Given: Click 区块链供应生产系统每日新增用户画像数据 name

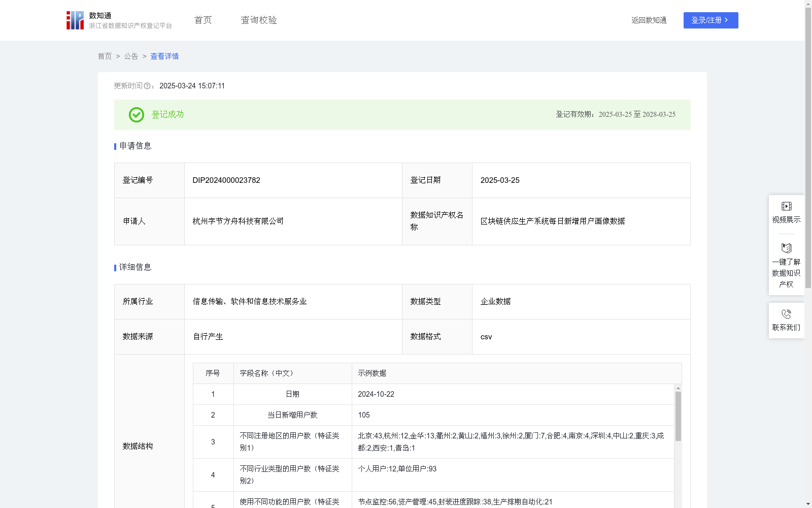Looking at the screenshot, I should pos(553,221).
